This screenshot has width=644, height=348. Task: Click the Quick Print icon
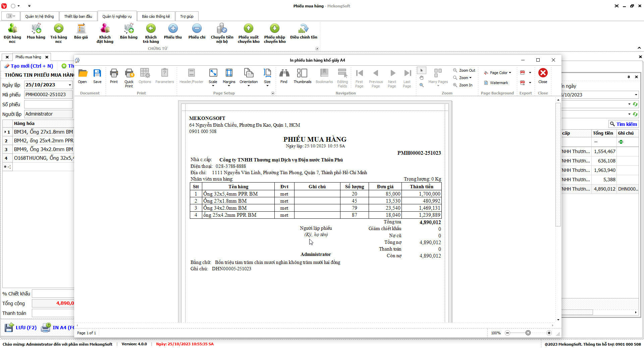coord(129,78)
